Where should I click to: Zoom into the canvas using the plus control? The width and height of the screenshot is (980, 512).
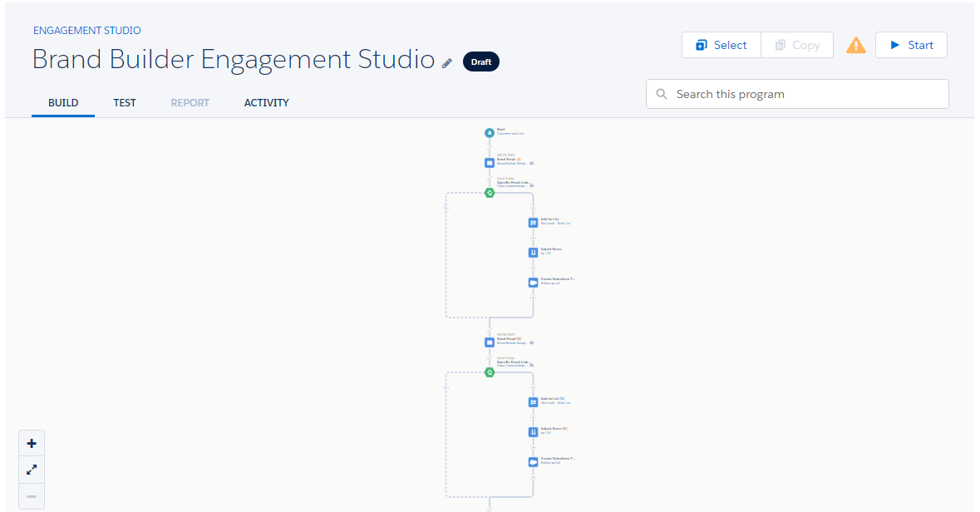[31, 443]
